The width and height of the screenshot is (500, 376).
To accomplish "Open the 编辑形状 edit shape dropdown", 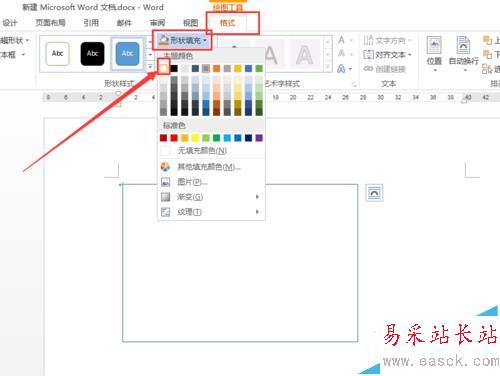I will tap(14, 41).
